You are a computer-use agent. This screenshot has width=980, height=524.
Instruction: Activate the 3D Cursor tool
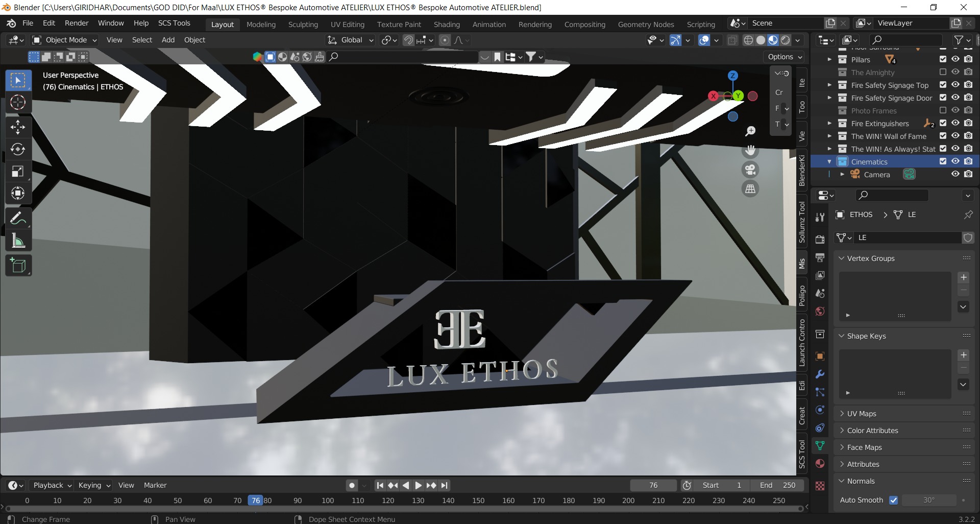coord(18,103)
